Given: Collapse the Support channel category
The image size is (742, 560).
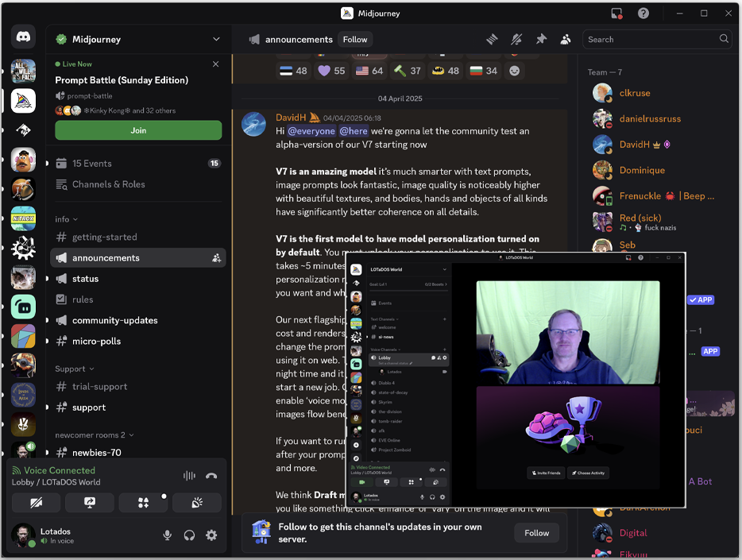Looking at the screenshot, I should 75,369.
